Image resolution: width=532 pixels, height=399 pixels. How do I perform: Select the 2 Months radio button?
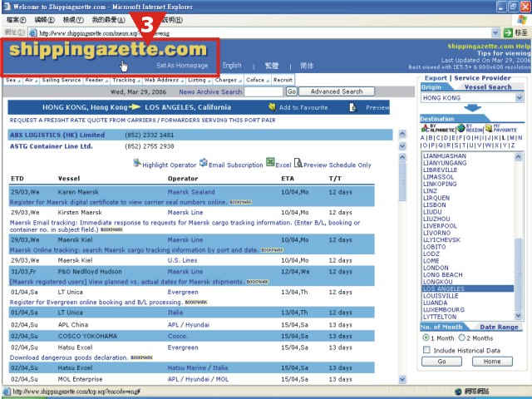pos(461,337)
